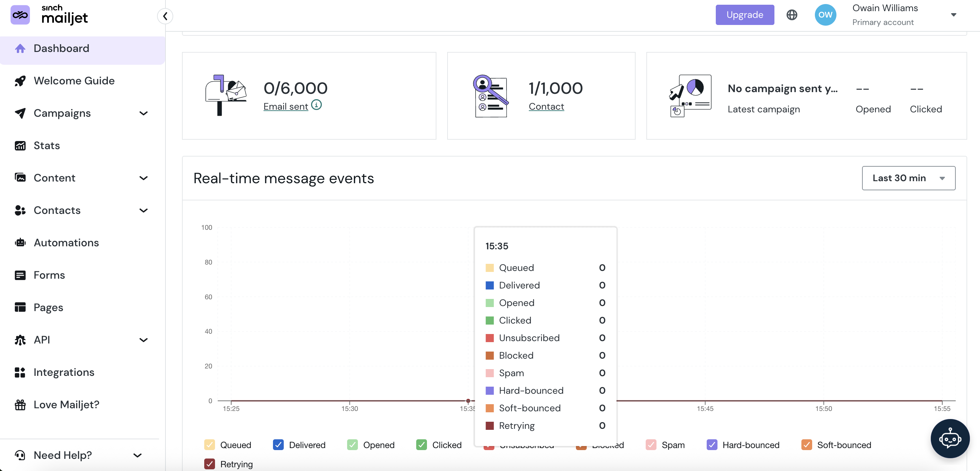Open Automations from the sidebar

coord(66,243)
